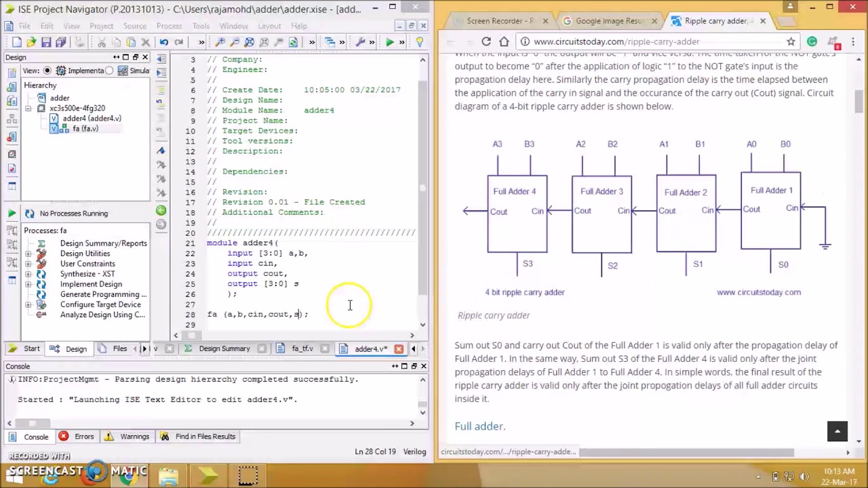Click the Refresh toolbar icon
Screen dimensions: 868x488
pos(293,42)
